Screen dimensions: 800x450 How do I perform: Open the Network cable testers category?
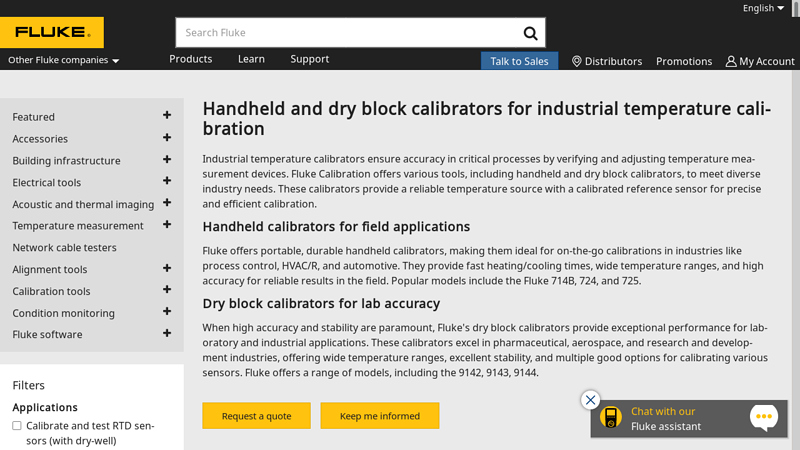pos(64,247)
